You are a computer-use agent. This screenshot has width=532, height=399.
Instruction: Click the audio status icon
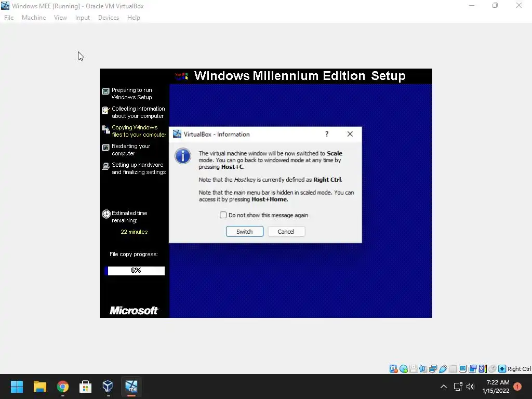tap(423, 369)
